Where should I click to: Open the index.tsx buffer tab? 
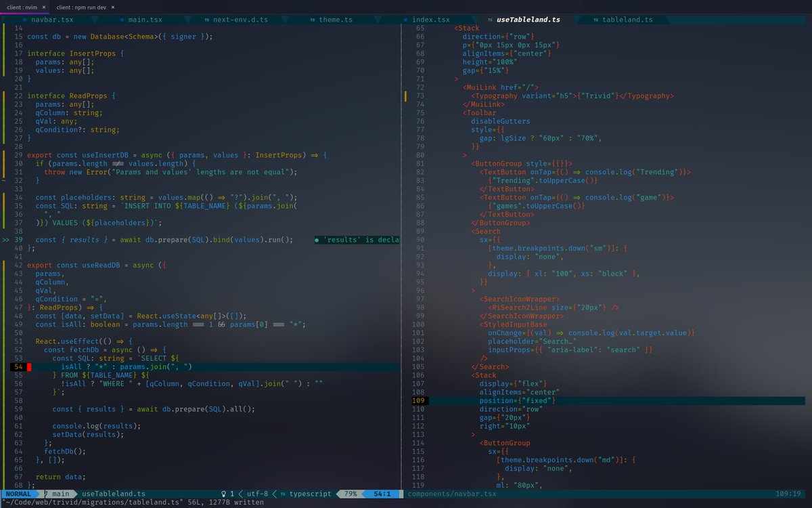pyautogui.click(x=431, y=20)
